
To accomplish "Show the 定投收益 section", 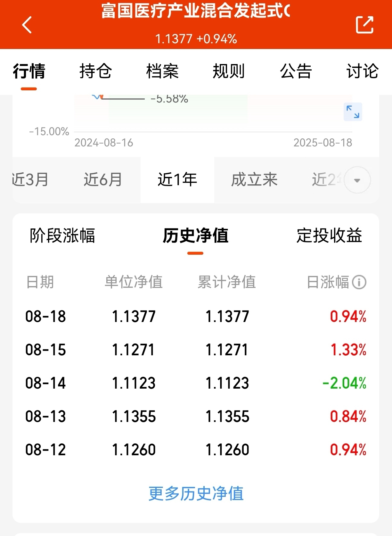I will [x=329, y=236].
